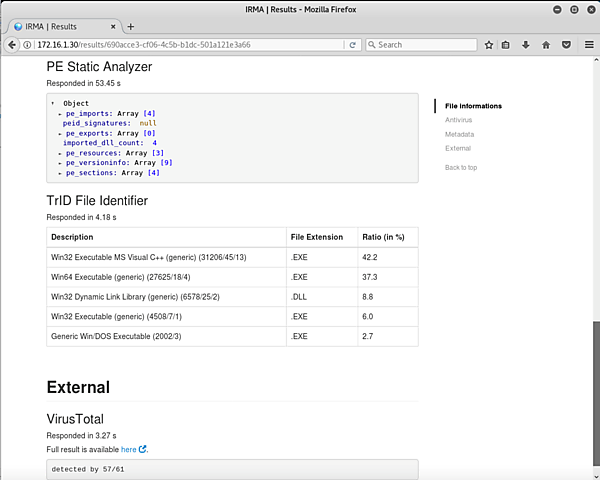Expand the pe_sections array node
Image resolution: width=600 pixels, height=480 pixels.
(x=60, y=173)
